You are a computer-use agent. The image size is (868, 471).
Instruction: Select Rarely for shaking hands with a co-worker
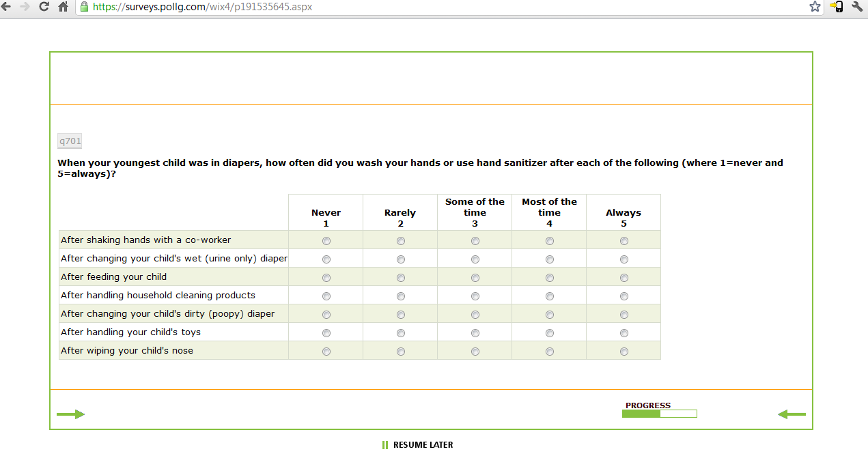(x=400, y=241)
